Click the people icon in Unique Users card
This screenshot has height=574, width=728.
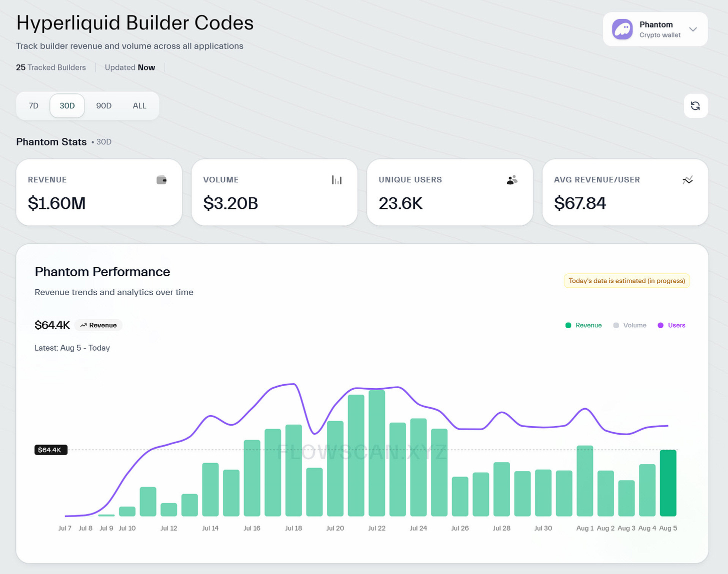coord(512,180)
